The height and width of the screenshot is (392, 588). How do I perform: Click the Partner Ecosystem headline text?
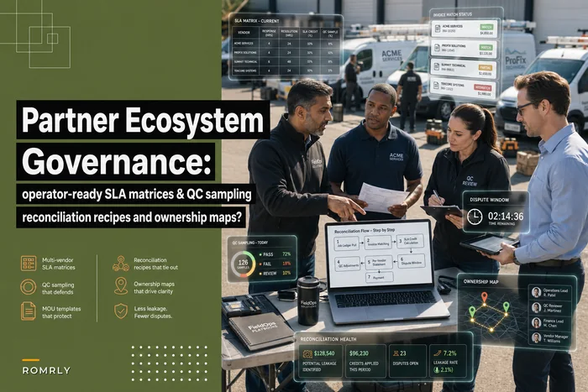click(143, 120)
